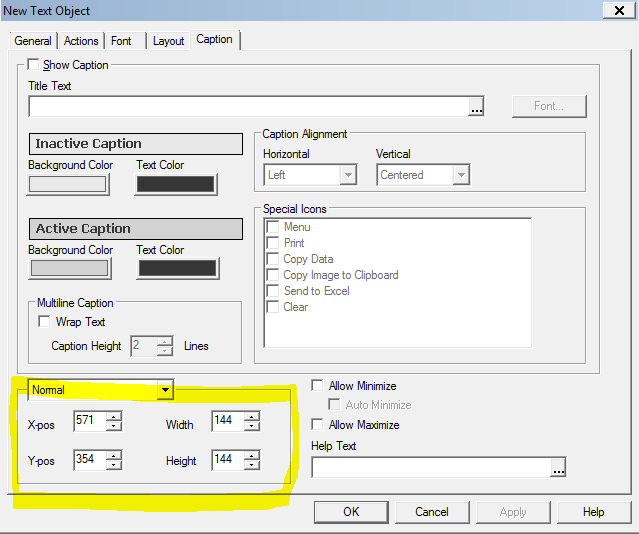Check the Menu special icon option
This screenshot has height=534, width=639.
tap(273, 227)
